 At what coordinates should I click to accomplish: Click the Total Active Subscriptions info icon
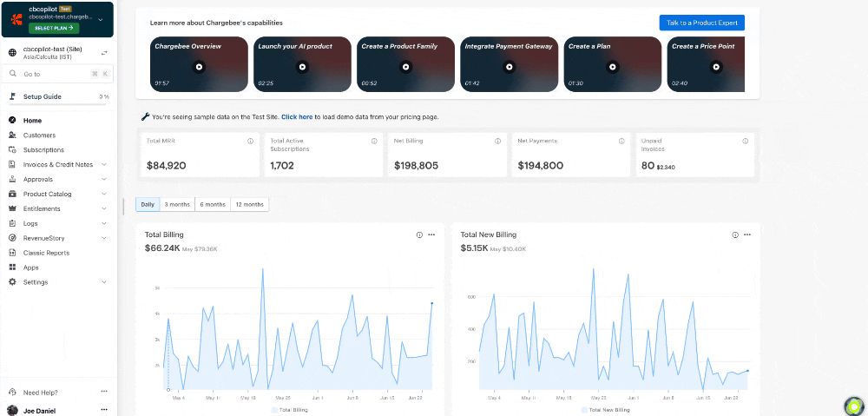pyautogui.click(x=374, y=142)
